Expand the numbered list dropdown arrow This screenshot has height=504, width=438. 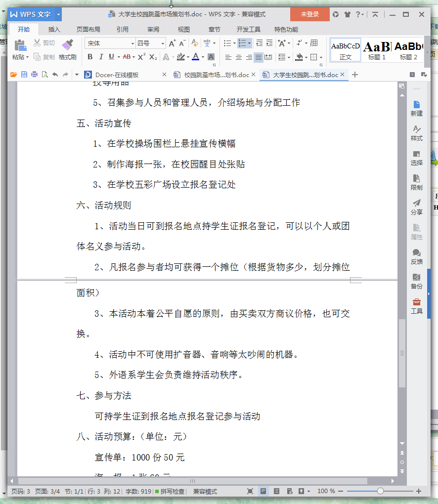[x=249, y=43]
